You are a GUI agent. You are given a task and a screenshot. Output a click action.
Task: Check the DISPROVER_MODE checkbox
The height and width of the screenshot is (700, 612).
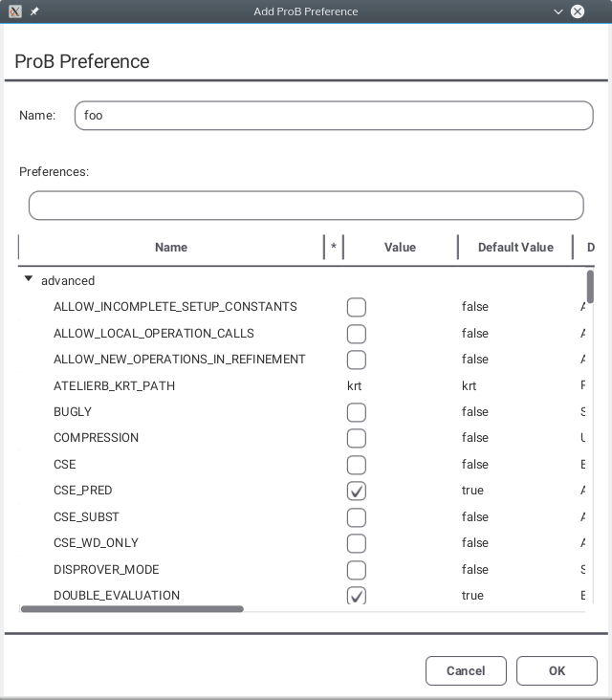pyautogui.click(x=356, y=570)
